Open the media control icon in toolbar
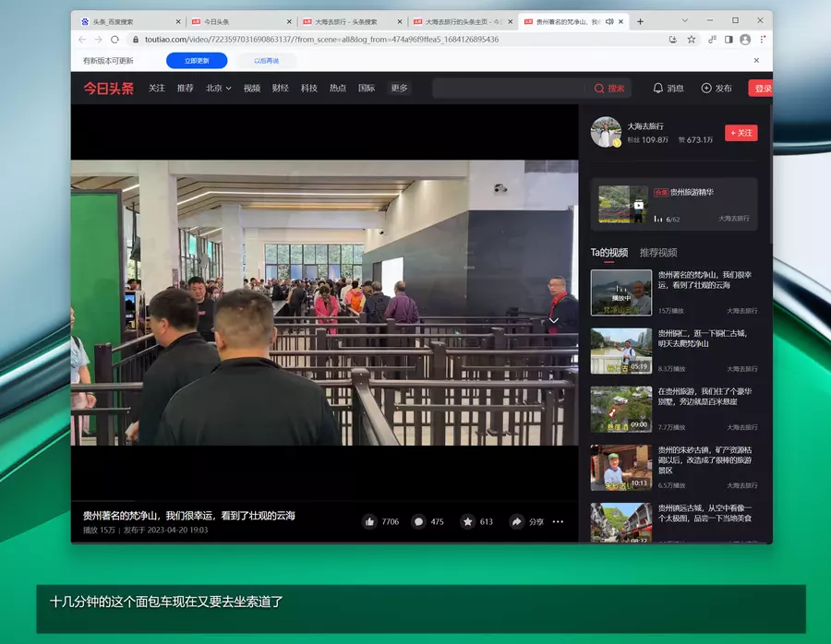This screenshot has width=831, height=644. 712,39
